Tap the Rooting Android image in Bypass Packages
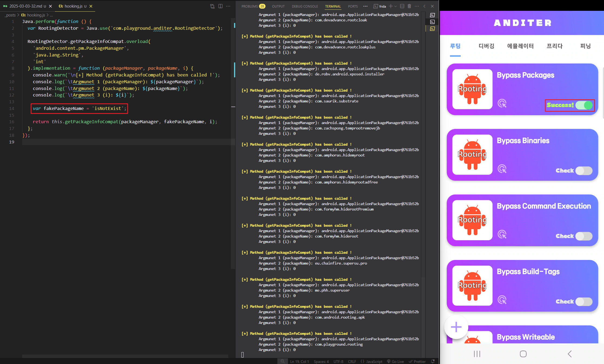604x364 pixels. point(472,89)
